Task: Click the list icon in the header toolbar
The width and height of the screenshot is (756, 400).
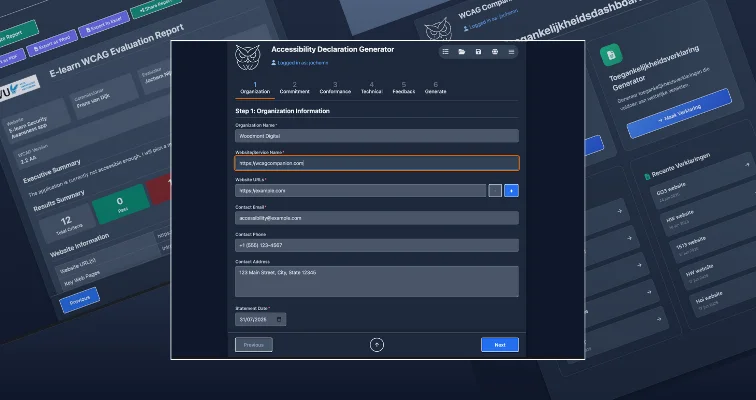Action: [x=445, y=51]
